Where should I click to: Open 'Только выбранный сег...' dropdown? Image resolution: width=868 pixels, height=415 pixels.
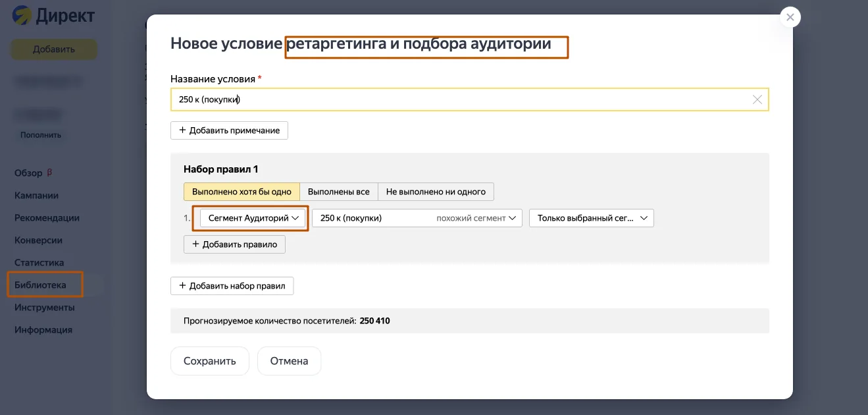pos(592,218)
